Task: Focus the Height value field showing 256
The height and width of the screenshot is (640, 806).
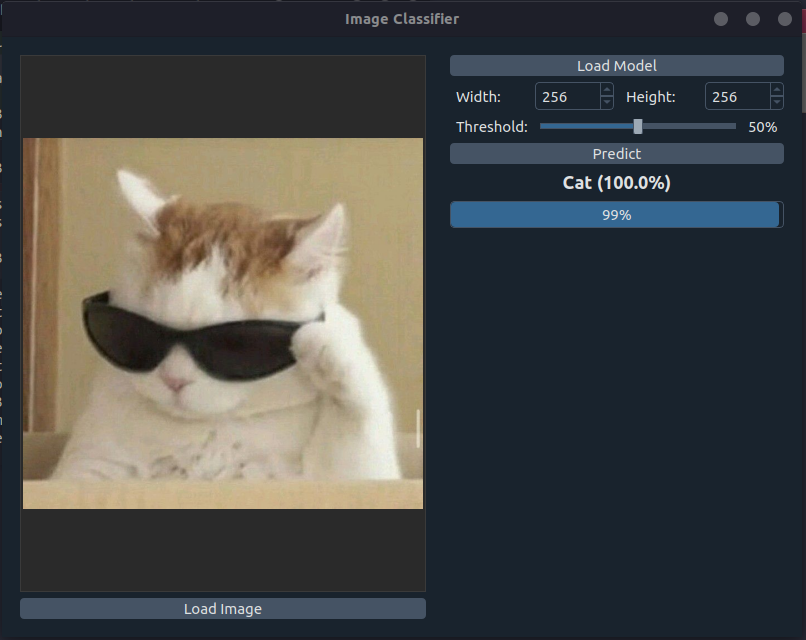Action: pyautogui.click(x=736, y=97)
